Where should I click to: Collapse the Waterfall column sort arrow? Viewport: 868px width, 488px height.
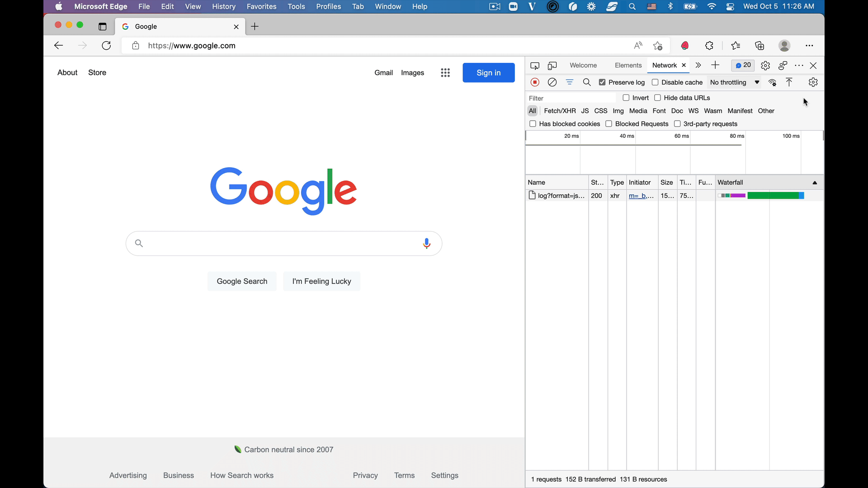pos(815,183)
